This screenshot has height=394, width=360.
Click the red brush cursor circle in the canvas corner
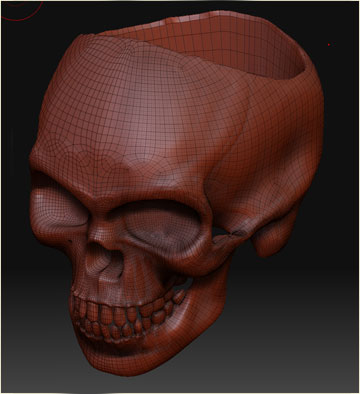coord(25,9)
